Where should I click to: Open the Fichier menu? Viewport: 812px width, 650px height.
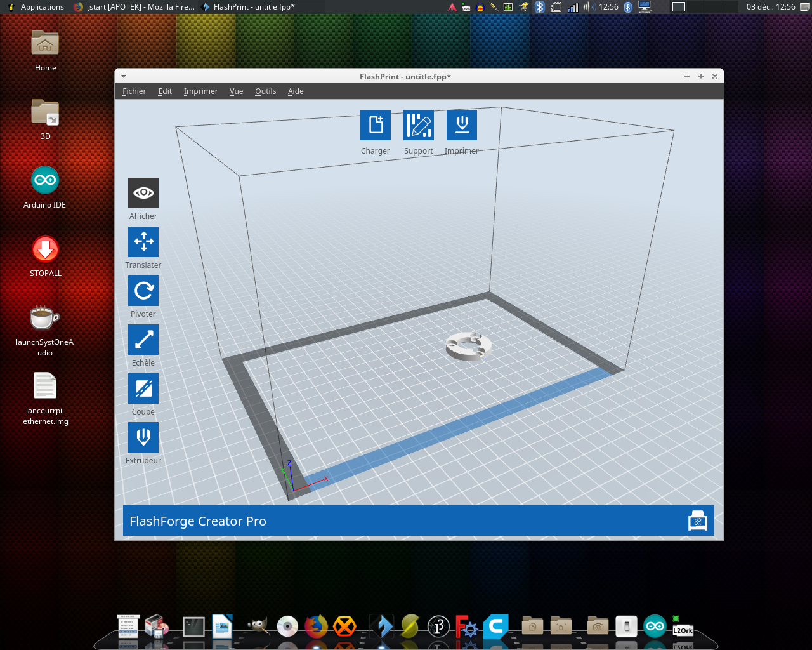coord(134,91)
